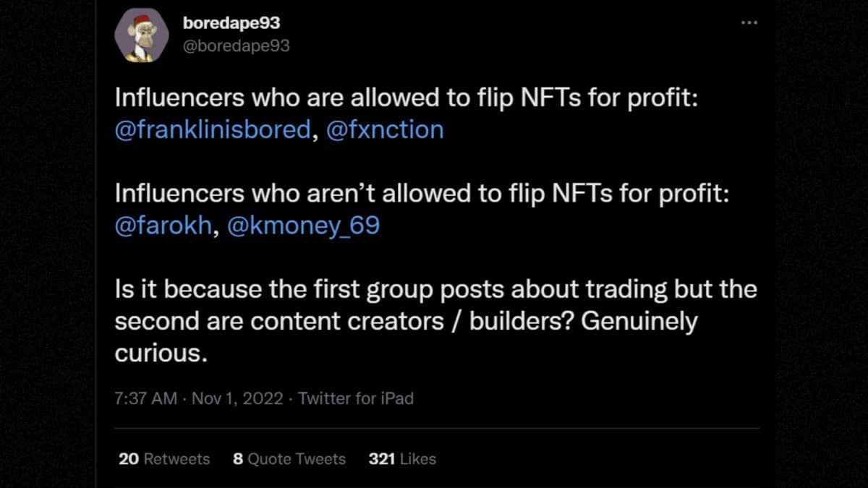
Task: Open the 8 Quote Tweets
Action: click(x=288, y=458)
